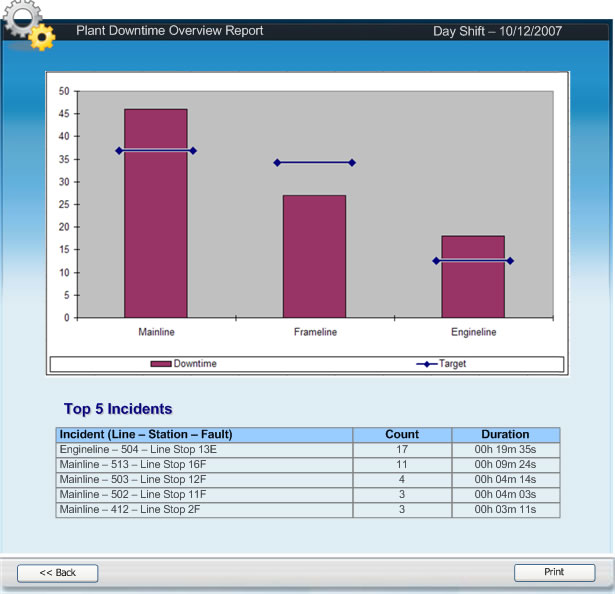Image resolution: width=615 pixels, height=594 pixels.
Task: Click the Duration column header
Action: [x=505, y=435]
